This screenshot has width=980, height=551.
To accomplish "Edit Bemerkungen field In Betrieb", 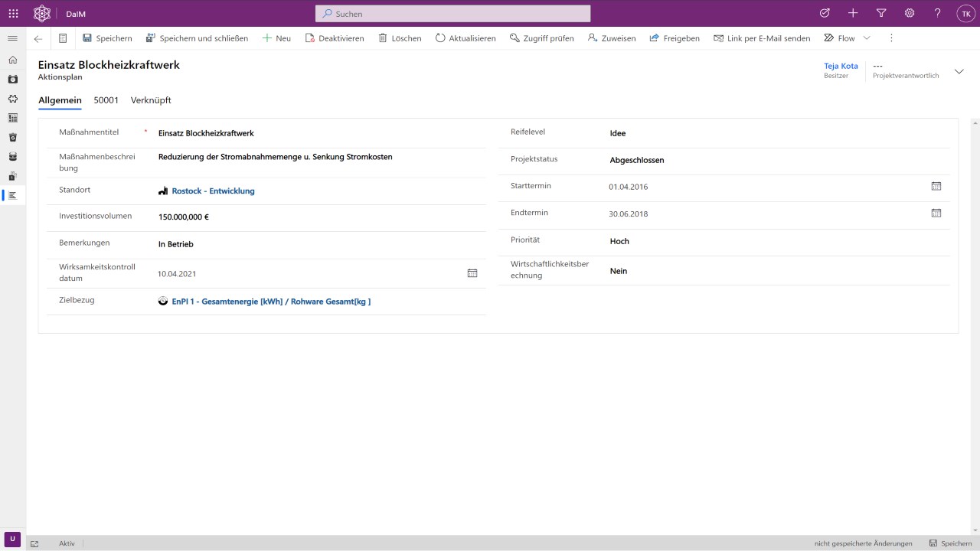I will [x=320, y=244].
